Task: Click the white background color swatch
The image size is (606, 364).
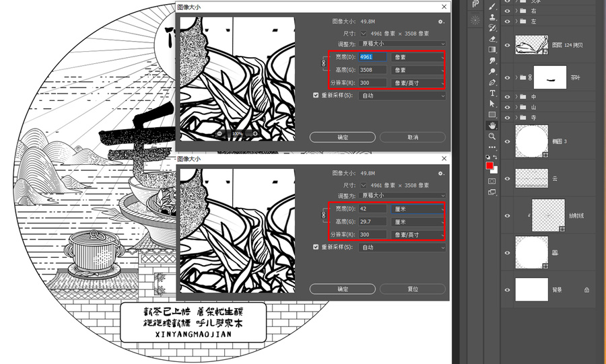Action: [496, 170]
